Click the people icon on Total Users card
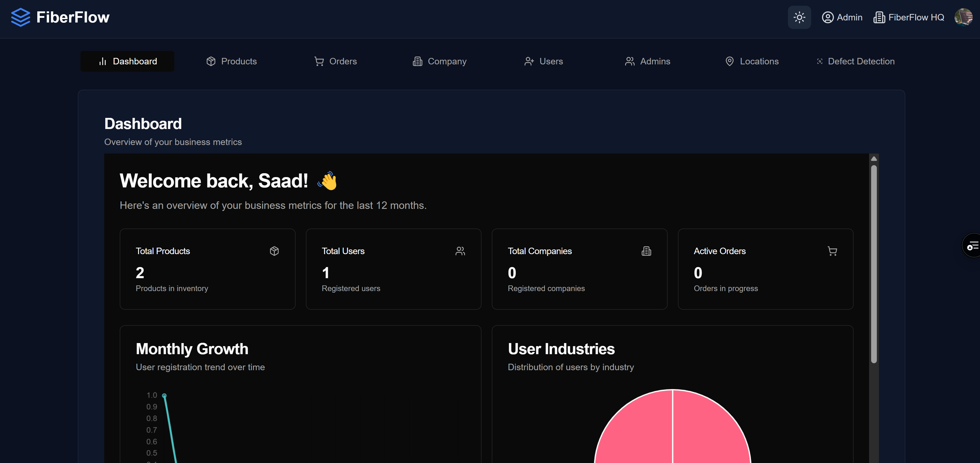 [460, 251]
